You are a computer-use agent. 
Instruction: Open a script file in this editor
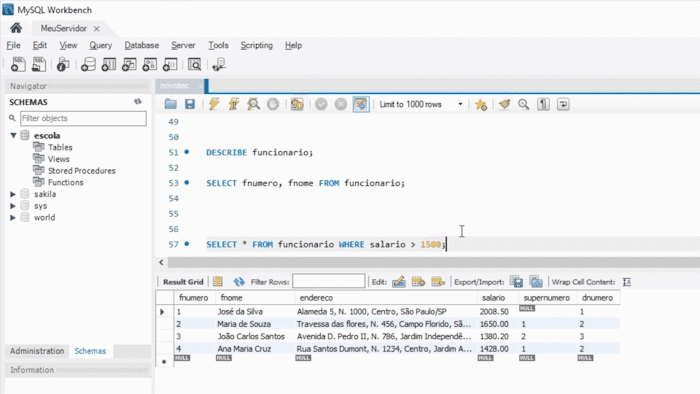click(170, 104)
